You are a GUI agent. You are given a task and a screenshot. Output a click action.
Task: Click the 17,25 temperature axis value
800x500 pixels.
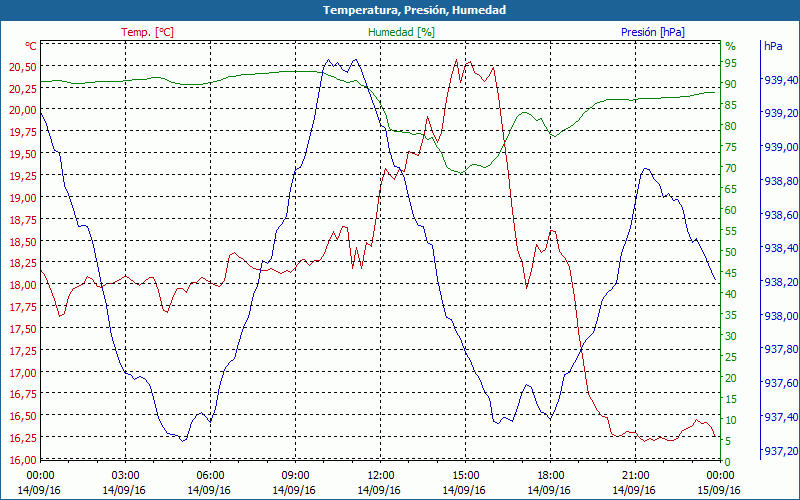coord(23,351)
